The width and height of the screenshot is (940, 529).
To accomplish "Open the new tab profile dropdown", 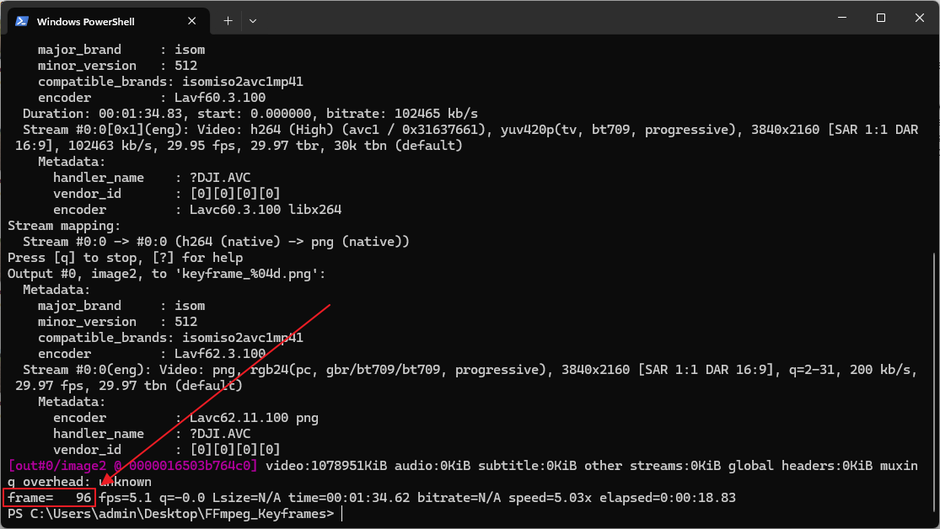I will pyautogui.click(x=253, y=21).
